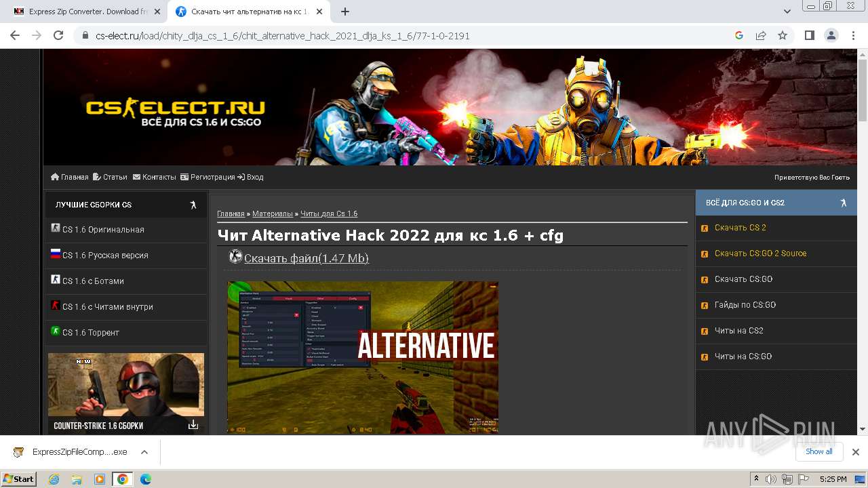Open Скачать CS 2 sidebar link
Screen dimensions: 868x488
click(x=741, y=228)
